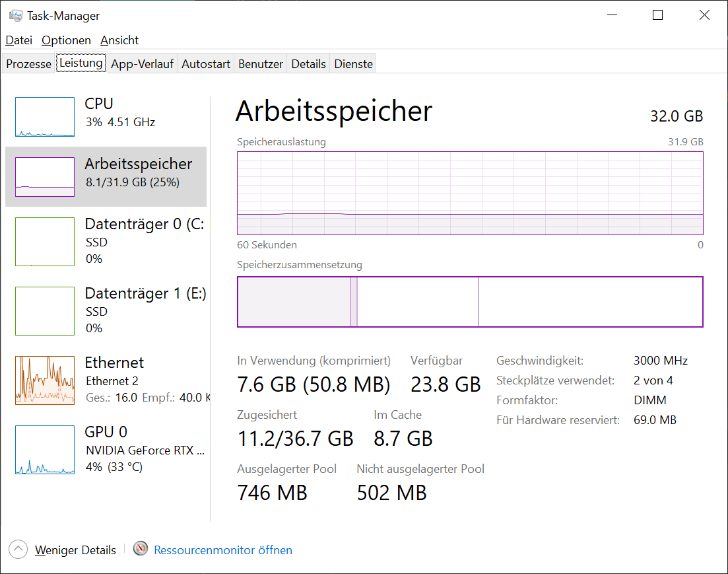Show the Dienste tab

pos(354,64)
